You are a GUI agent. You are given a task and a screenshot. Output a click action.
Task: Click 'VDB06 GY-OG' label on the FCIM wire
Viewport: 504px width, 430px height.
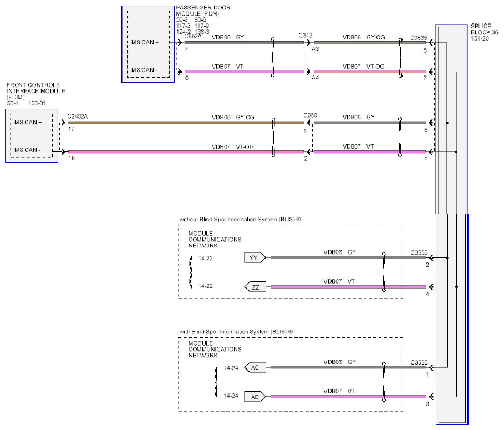coord(233,118)
